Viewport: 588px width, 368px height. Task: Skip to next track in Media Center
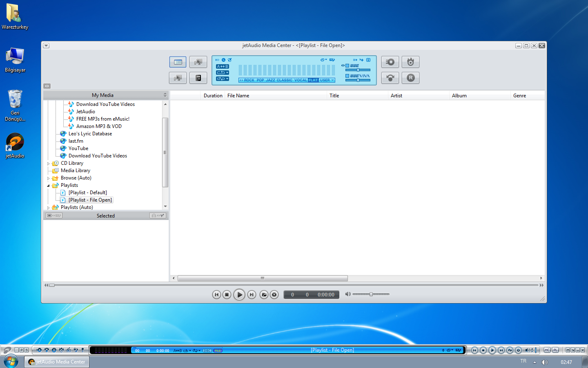pos(252,294)
